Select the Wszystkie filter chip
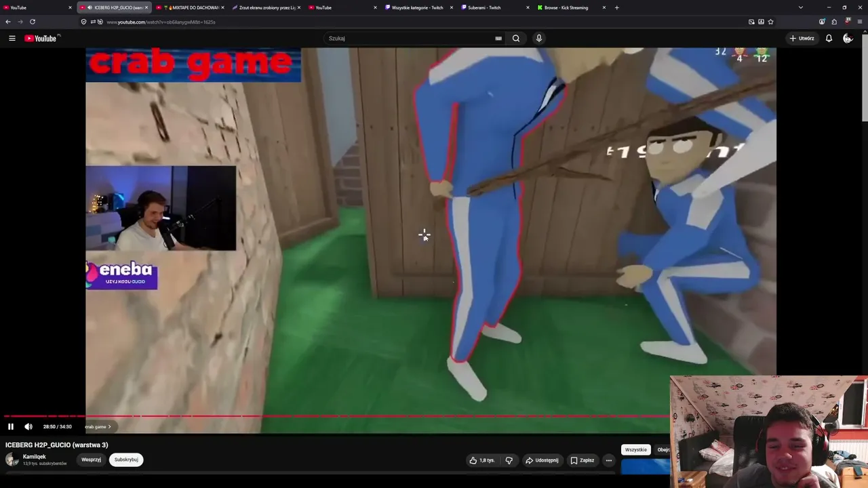This screenshot has width=868, height=488. click(x=636, y=450)
